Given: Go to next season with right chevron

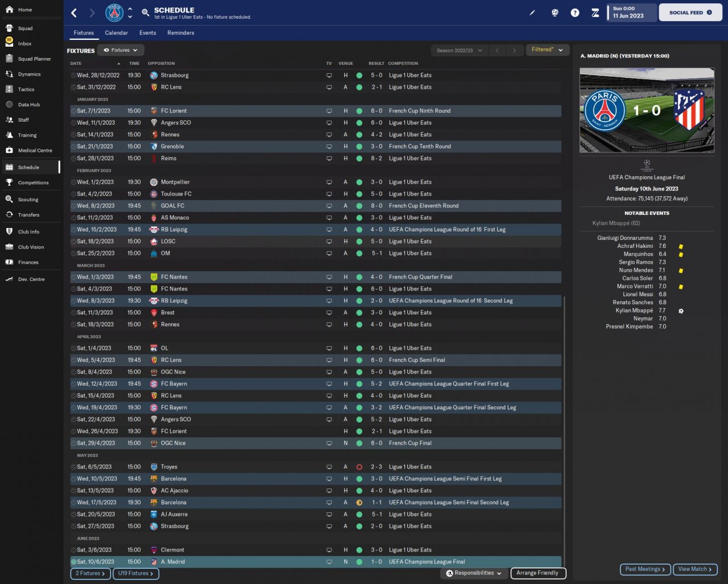Looking at the screenshot, I should point(514,50).
